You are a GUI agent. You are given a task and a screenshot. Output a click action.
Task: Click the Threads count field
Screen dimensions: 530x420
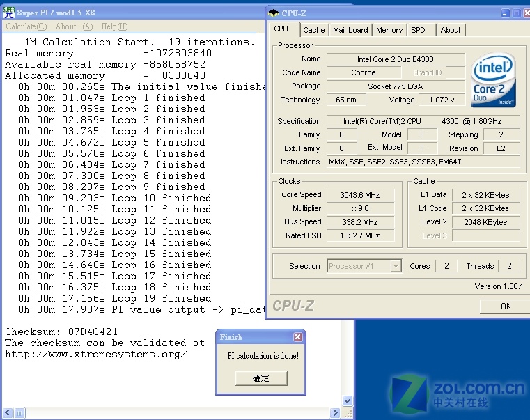tap(509, 266)
